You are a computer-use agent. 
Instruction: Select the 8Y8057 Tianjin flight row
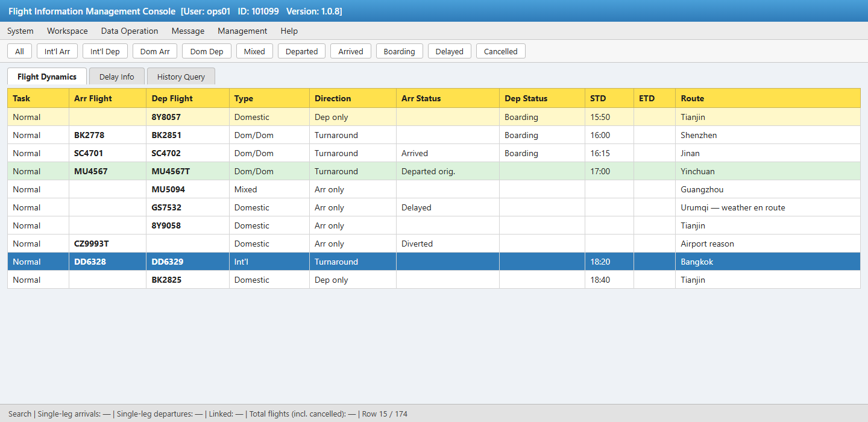[x=434, y=117]
